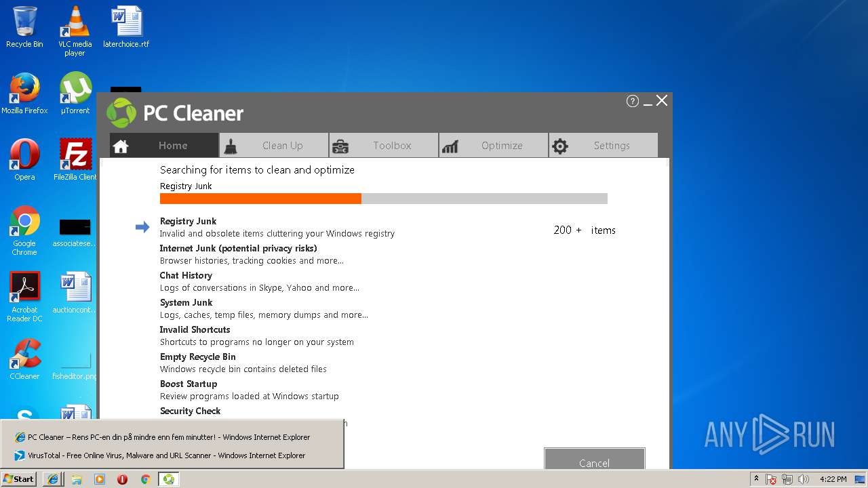
Task: Click the PC Cleaner green logo
Action: 121,113
